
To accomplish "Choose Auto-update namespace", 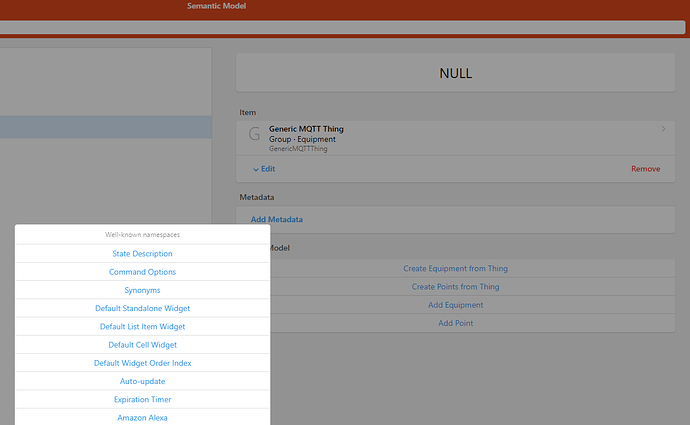I will tap(142, 381).
